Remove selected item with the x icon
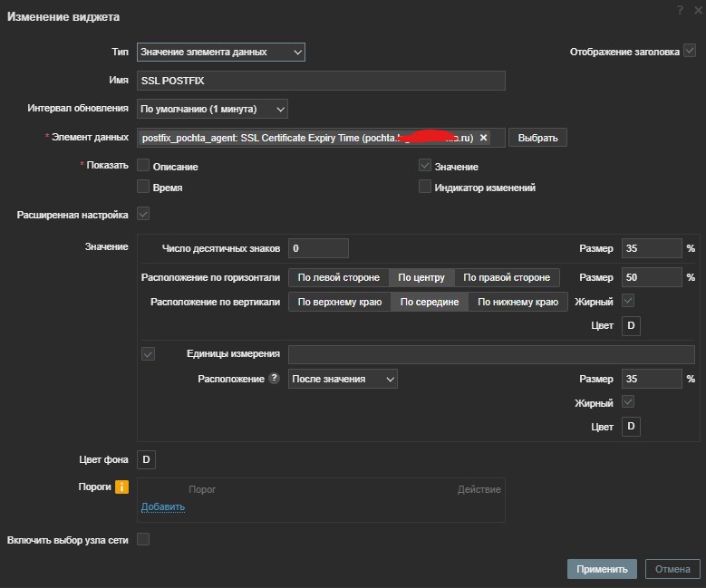706x588 pixels. [484, 138]
